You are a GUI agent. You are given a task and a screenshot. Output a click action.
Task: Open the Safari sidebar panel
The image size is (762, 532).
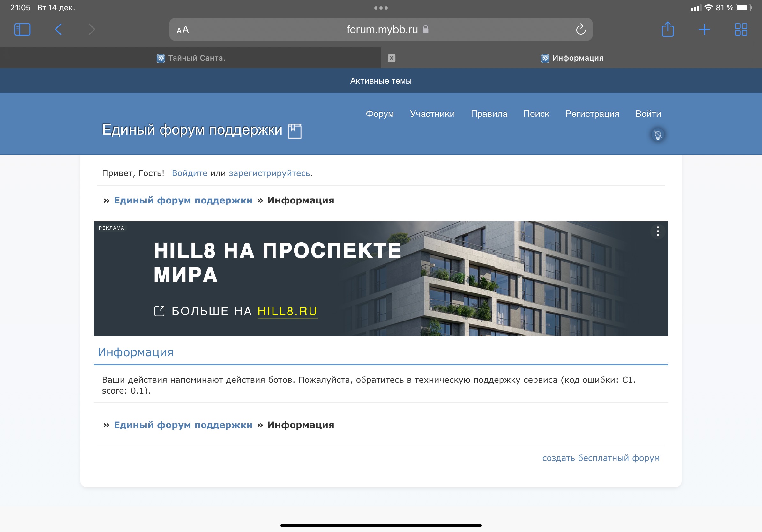[22, 30]
